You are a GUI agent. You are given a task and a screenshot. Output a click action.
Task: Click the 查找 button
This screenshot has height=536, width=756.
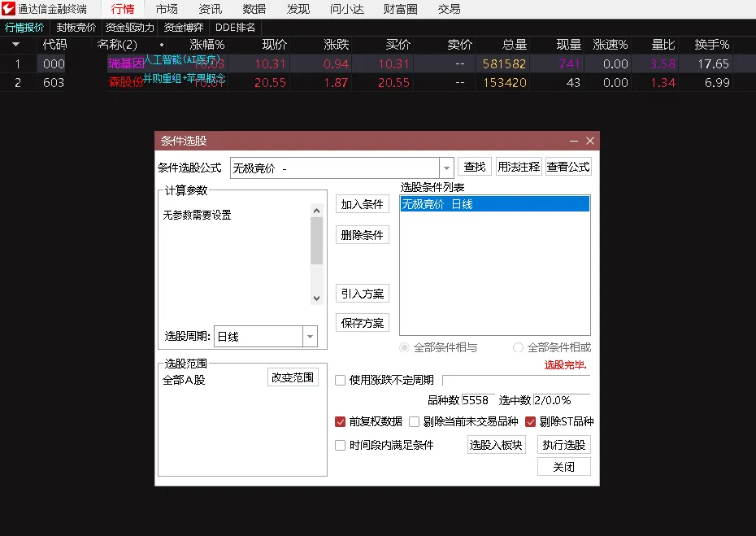click(475, 167)
